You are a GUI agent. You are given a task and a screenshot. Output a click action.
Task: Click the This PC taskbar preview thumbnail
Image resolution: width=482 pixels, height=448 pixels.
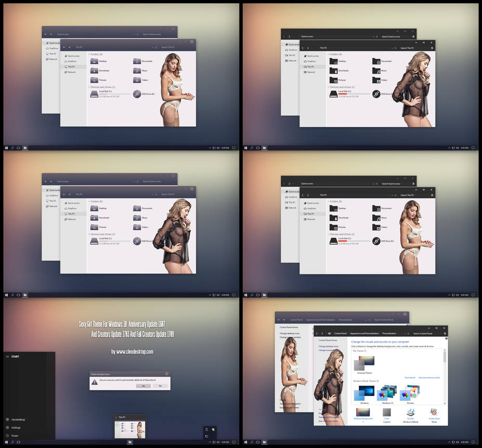pyautogui.click(x=130, y=427)
